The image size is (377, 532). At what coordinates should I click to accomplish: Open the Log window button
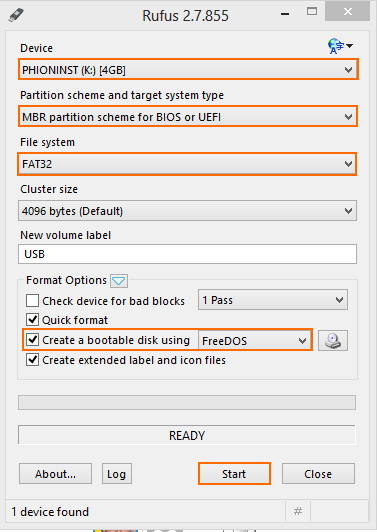(x=117, y=474)
